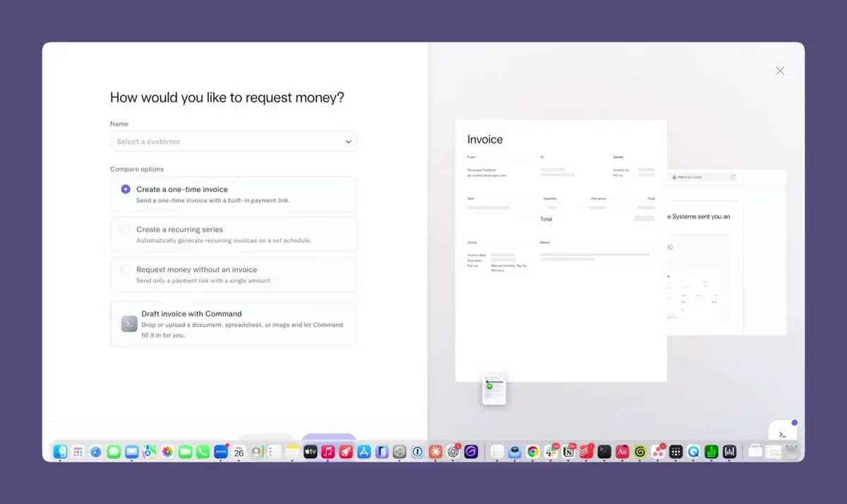Open Photos from the dock
This screenshot has height=504, width=847.
[x=167, y=452]
